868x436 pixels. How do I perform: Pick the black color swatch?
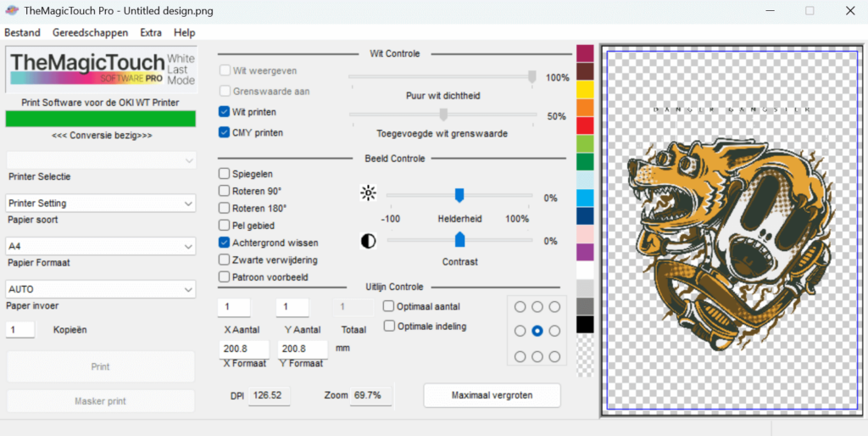[x=585, y=325]
